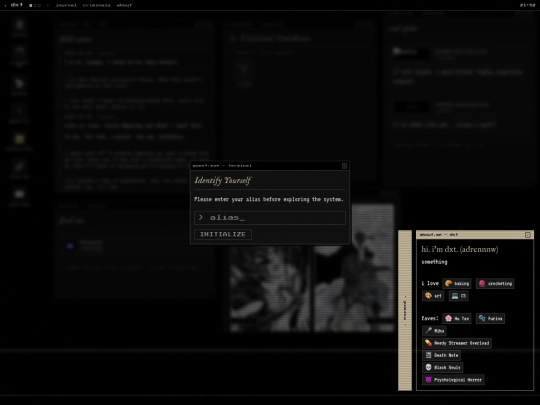Click the skull Black Souls chip
The width and height of the screenshot is (540, 405).
pyautogui.click(x=443, y=367)
